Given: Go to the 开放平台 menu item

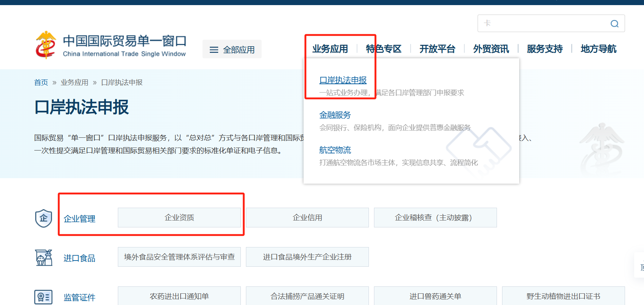Looking at the screenshot, I should pyautogui.click(x=437, y=49).
